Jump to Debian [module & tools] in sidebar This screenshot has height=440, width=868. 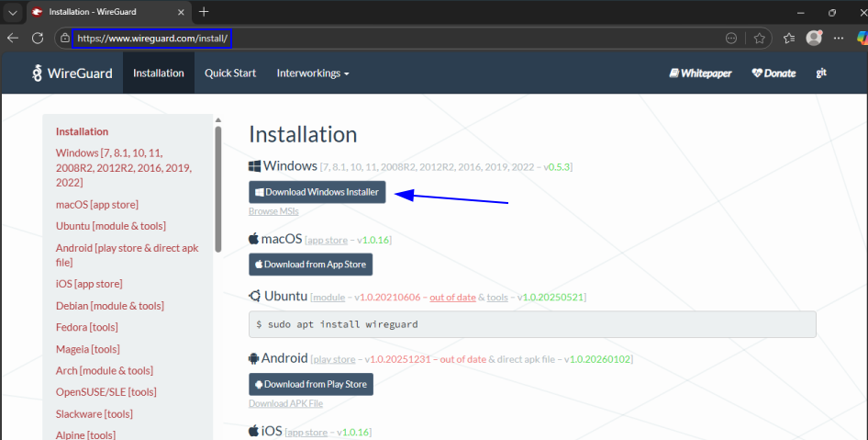tap(109, 306)
